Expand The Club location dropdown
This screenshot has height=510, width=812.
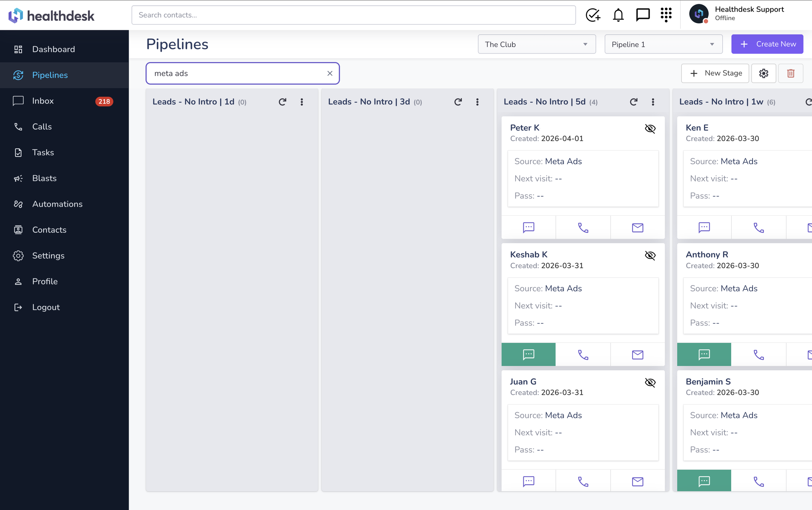pos(537,44)
